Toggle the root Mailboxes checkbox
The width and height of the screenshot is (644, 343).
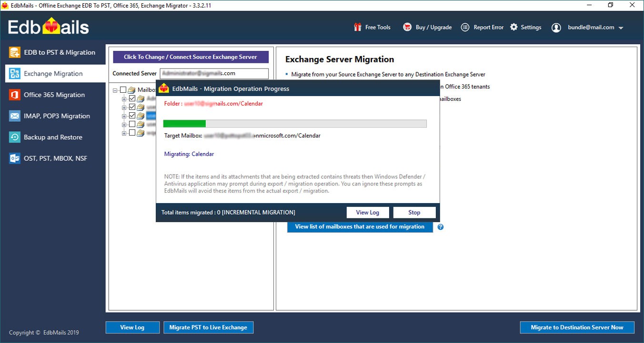click(x=123, y=90)
